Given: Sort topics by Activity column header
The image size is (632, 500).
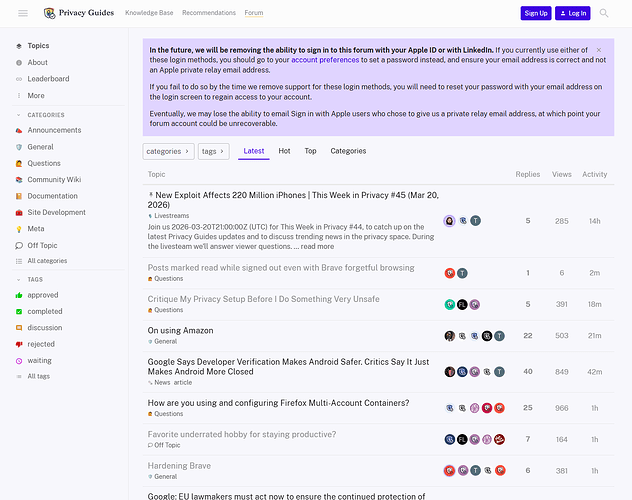Looking at the screenshot, I should 595,174.
